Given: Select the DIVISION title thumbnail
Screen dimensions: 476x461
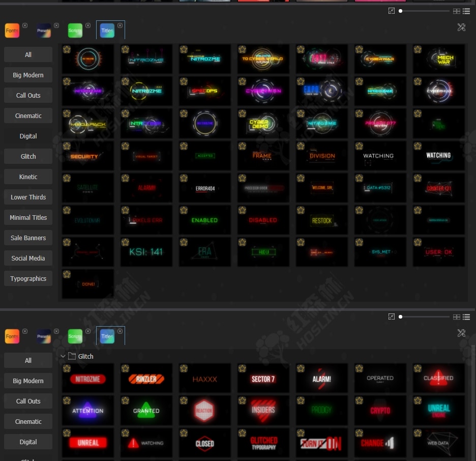Looking at the screenshot, I should 322,156.
